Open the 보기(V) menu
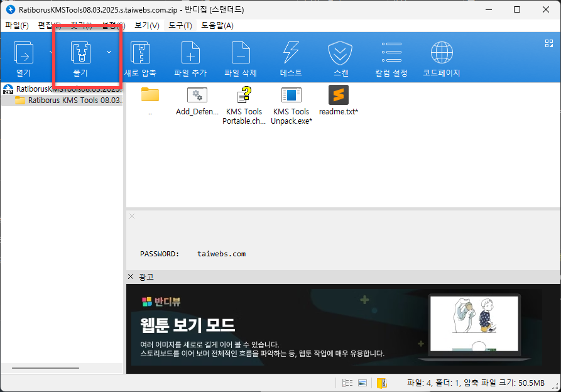This screenshot has height=392, width=561. (x=147, y=25)
